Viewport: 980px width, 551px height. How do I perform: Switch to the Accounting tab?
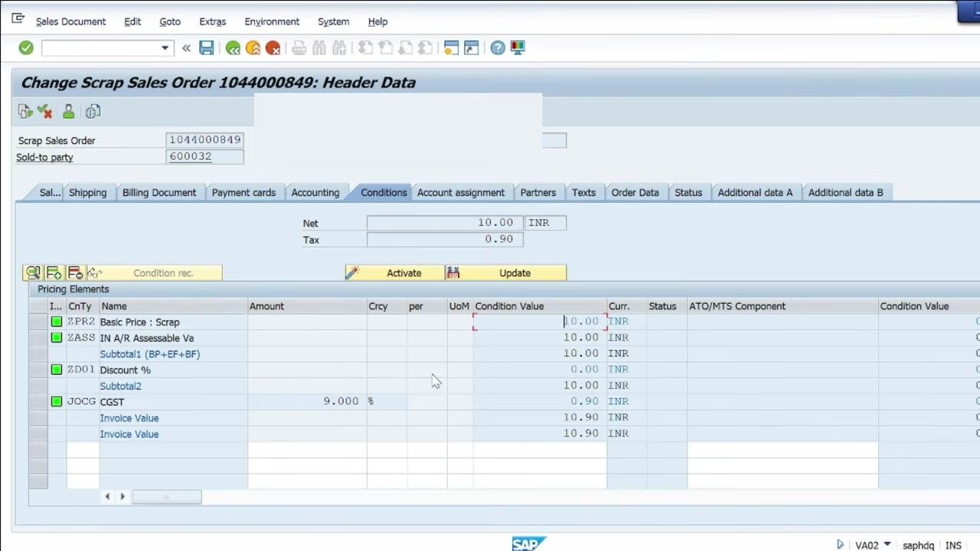(315, 192)
